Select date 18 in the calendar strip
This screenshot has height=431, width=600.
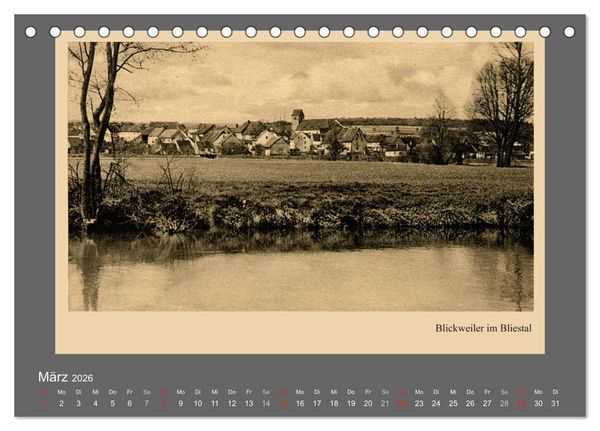pos(334,403)
